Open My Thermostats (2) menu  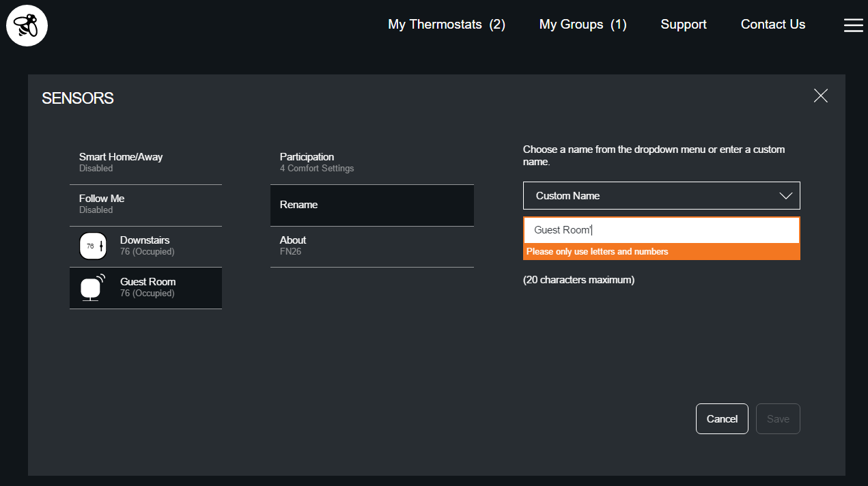click(x=447, y=25)
